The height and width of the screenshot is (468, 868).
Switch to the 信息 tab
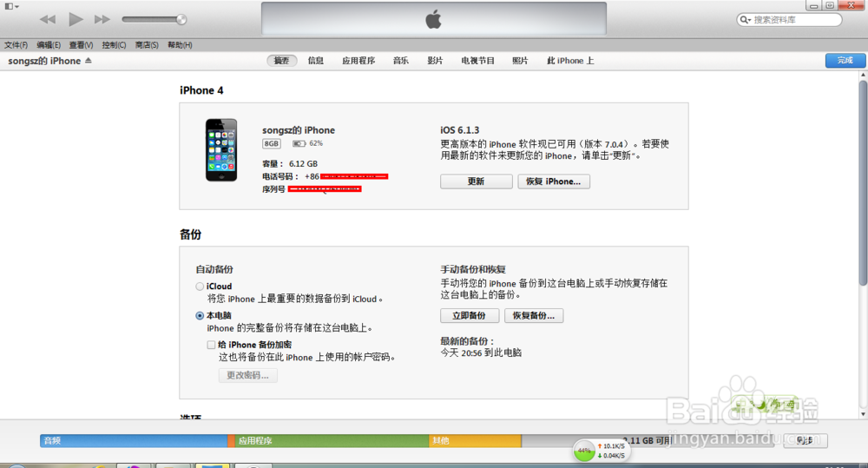click(x=316, y=61)
